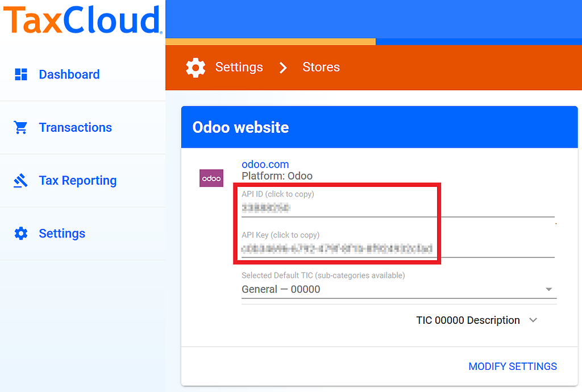Expand the TIC 00000 Description section
This screenshot has width=582, height=392.
(x=476, y=320)
